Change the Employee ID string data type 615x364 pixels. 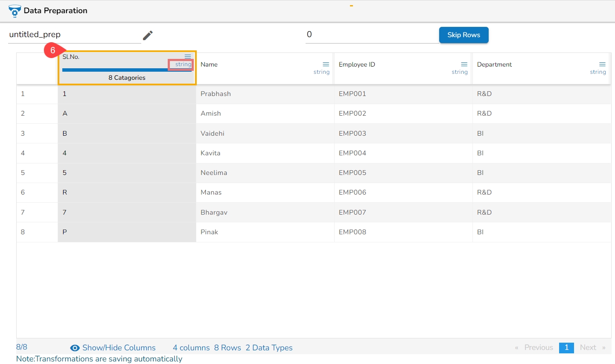click(460, 72)
